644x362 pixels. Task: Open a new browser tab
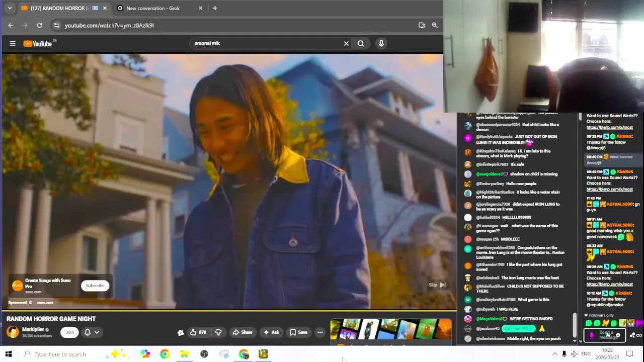pos(215,8)
